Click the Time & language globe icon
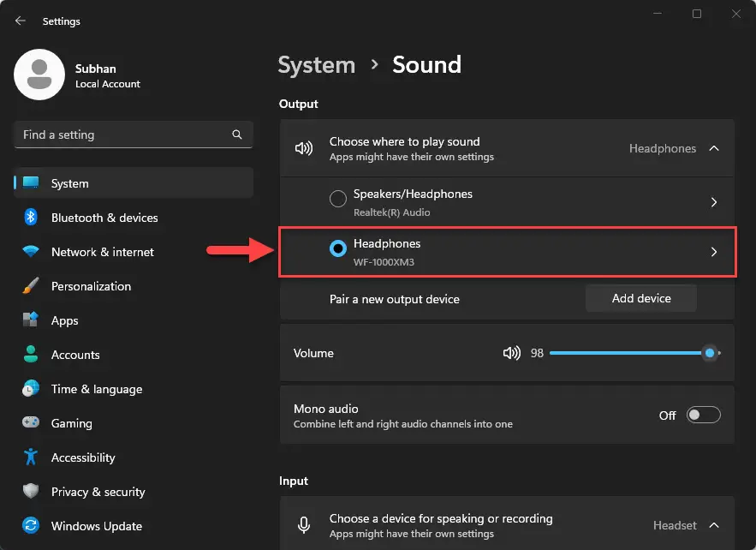 [31, 388]
